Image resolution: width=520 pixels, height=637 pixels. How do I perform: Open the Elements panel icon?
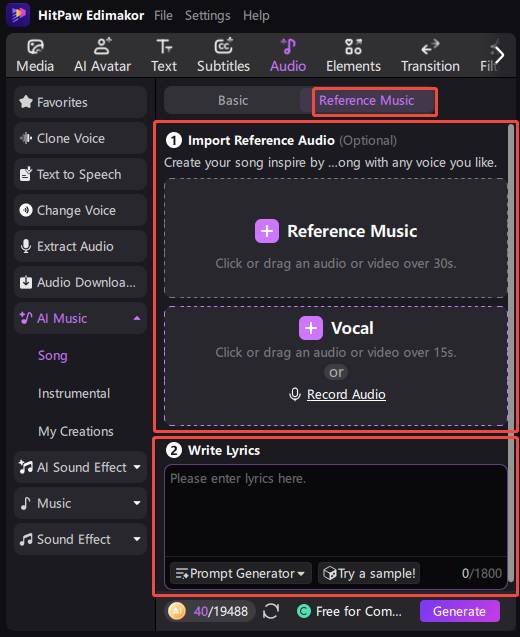pos(353,47)
